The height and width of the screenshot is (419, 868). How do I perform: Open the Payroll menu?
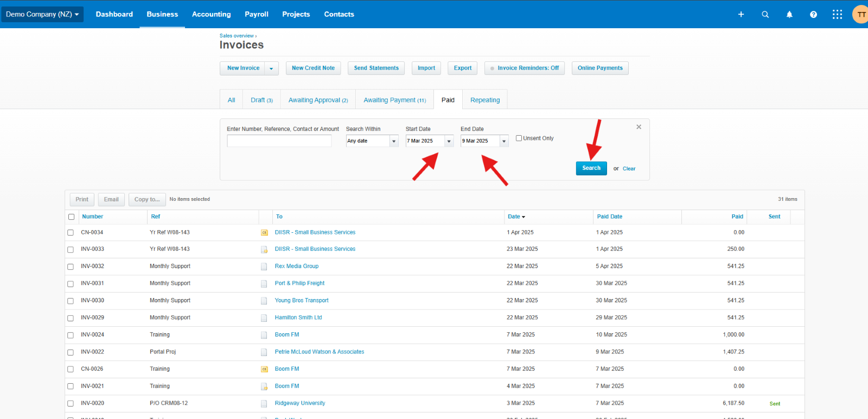point(257,14)
